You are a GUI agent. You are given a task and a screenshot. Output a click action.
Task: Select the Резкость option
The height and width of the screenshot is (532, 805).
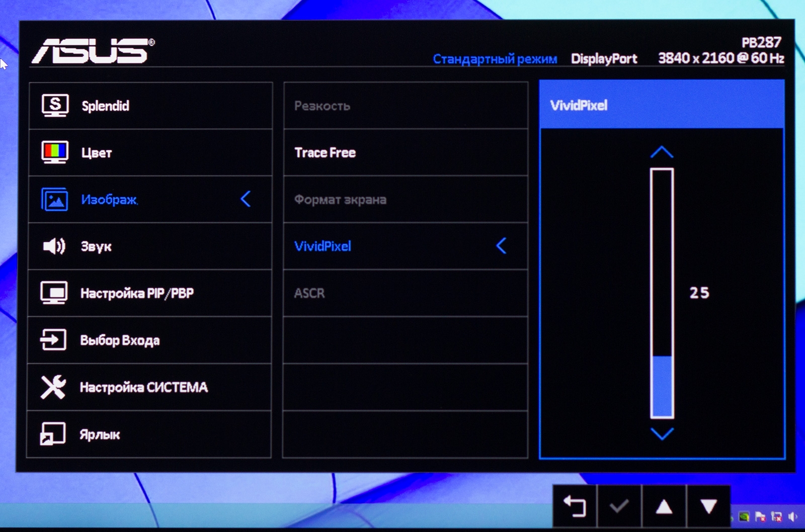click(x=406, y=106)
